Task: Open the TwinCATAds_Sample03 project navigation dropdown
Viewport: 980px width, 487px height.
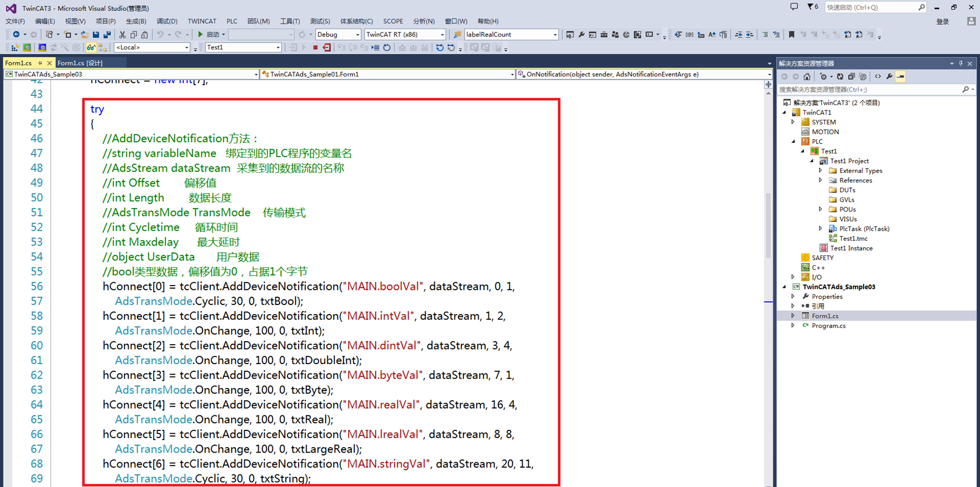Action: 132,74
